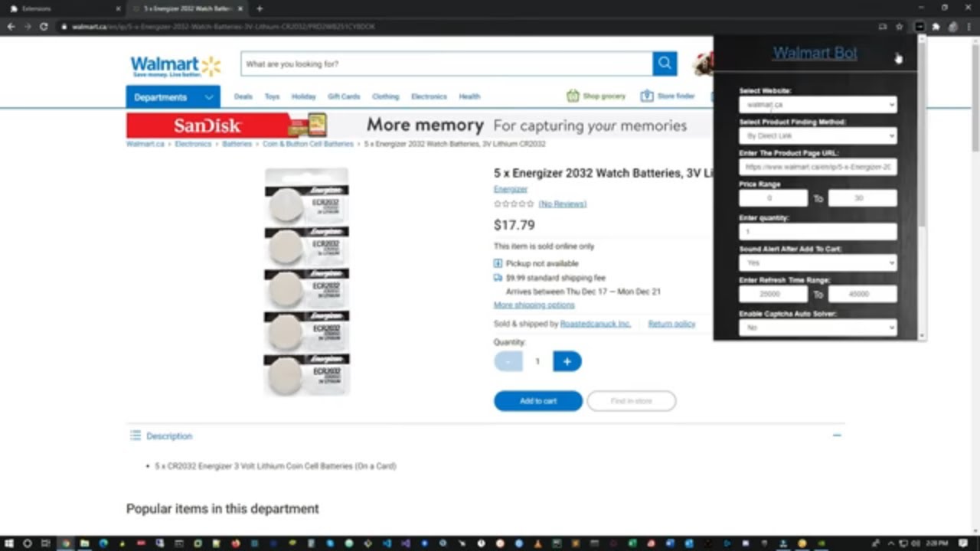Click the Walmart search input field

446,64
